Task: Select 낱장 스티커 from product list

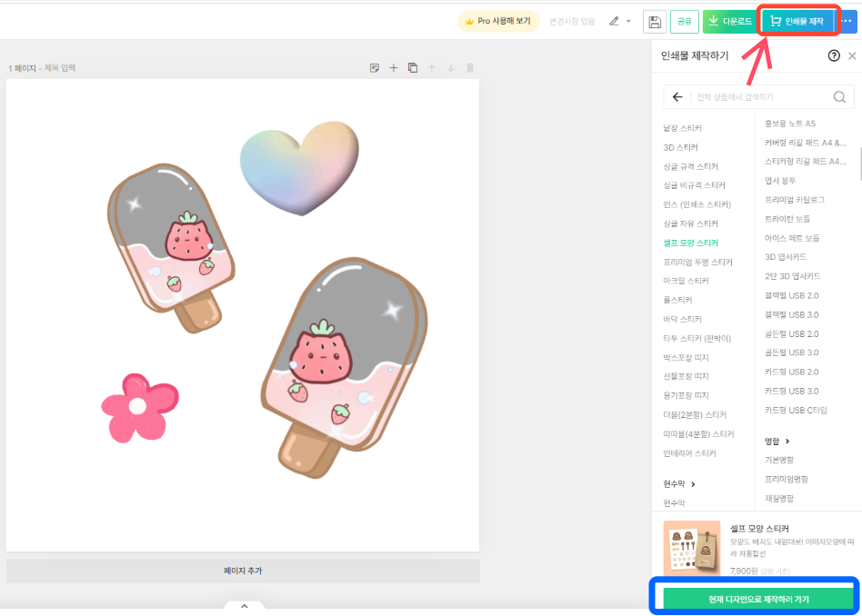Action: [682, 128]
